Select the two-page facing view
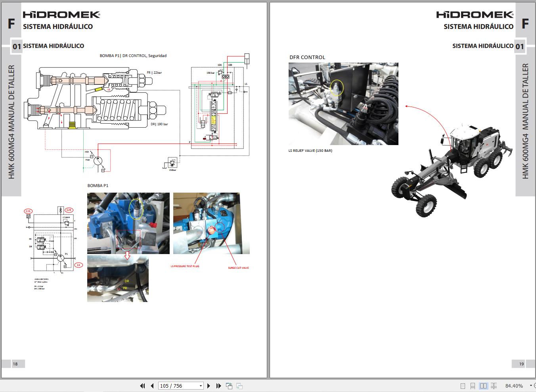This screenshot has height=392, width=536. pyautogui.click(x=483, y=386)
